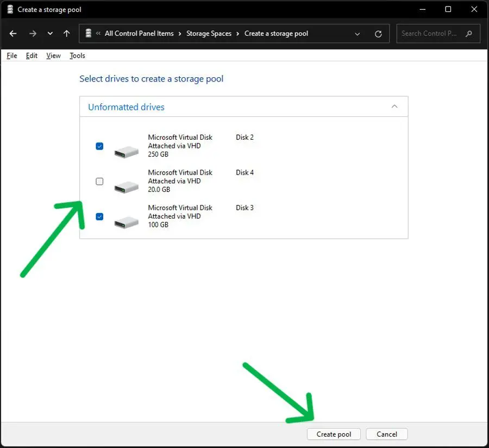Select the Disk 3 drive icon
The image size is (489, 448).
click(x=126, y=222)
